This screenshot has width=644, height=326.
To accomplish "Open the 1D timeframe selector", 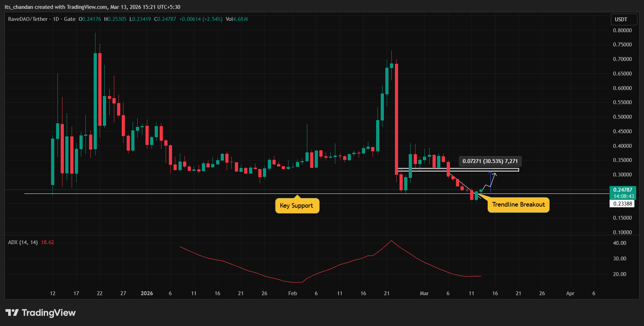I will click(56, 19).
